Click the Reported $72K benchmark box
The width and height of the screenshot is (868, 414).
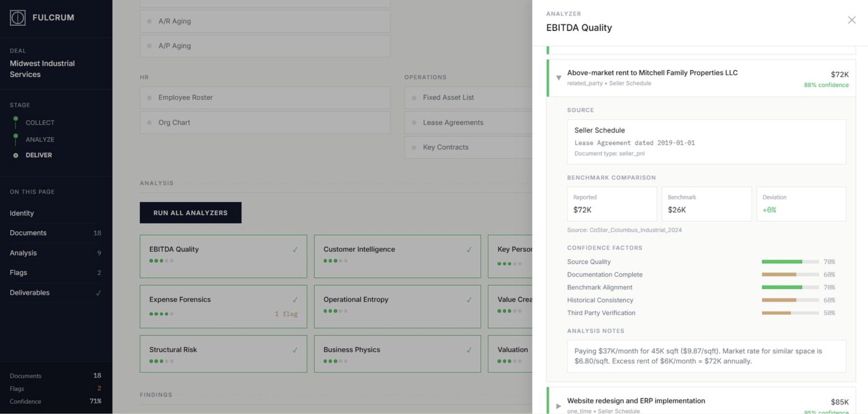[x=611, y=204]
